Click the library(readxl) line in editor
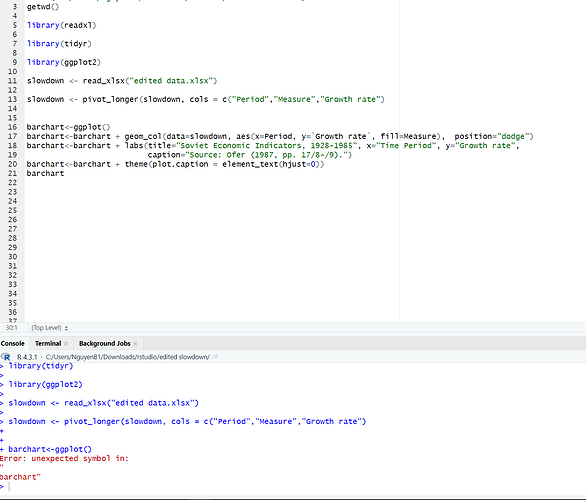 click(62, 25)
